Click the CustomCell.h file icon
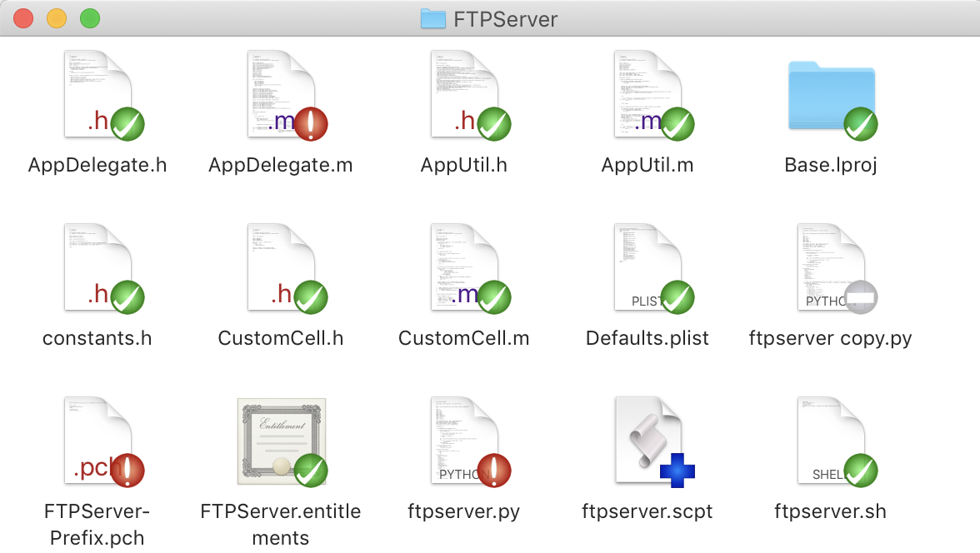Screen dimensions: 980x553 281,267
